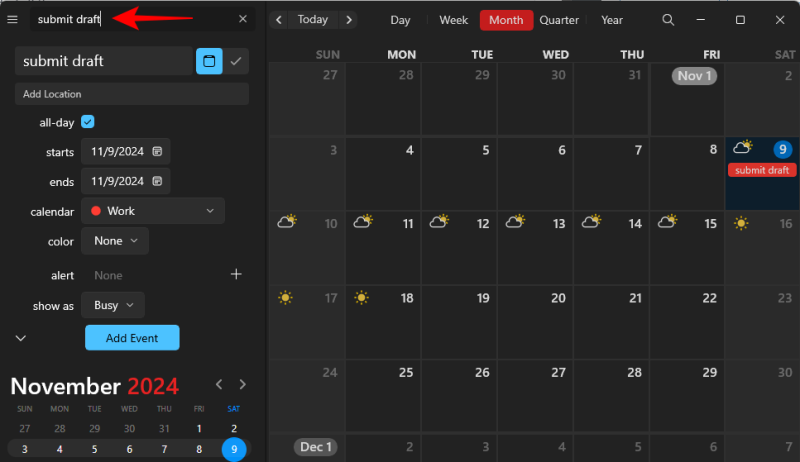Clear the quick-entry text with the X icon
This screenshot has height=462, width=800.
[243, 19]
